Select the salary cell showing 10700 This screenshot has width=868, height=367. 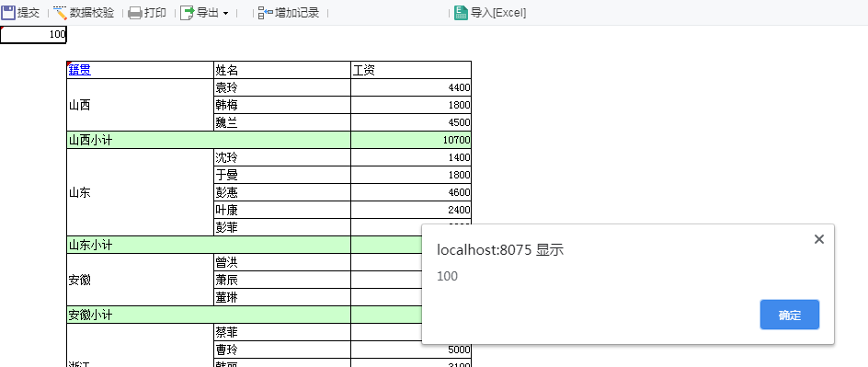coord(411,140)
